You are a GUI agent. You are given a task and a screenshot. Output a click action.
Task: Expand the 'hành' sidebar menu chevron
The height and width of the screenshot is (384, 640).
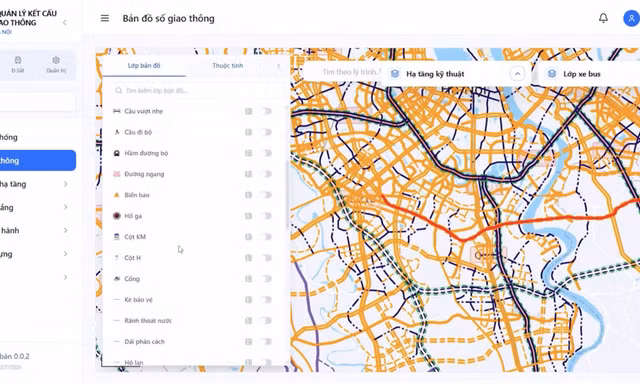(x=65, y=231)
